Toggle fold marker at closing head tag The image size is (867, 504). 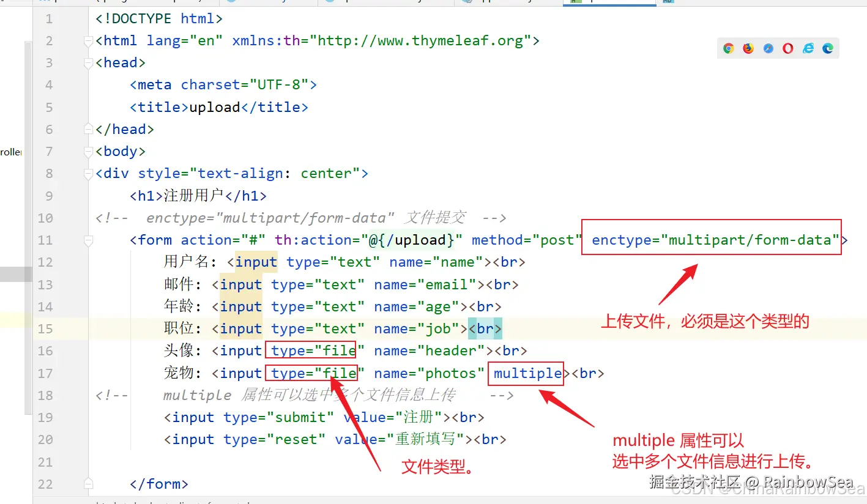pyautogui.click(x=88, y=129)
